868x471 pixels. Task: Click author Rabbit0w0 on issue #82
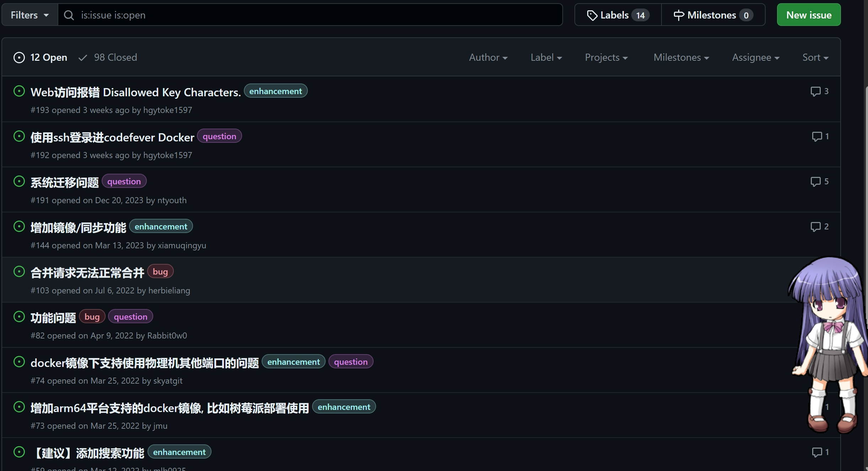pyautogui.click(x=167, y=336)
